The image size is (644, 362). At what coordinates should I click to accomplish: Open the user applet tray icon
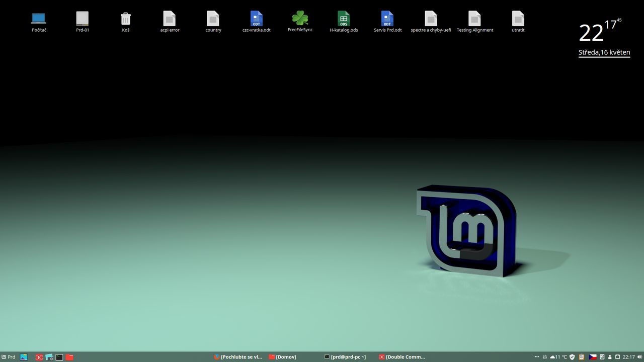[610, 357]
